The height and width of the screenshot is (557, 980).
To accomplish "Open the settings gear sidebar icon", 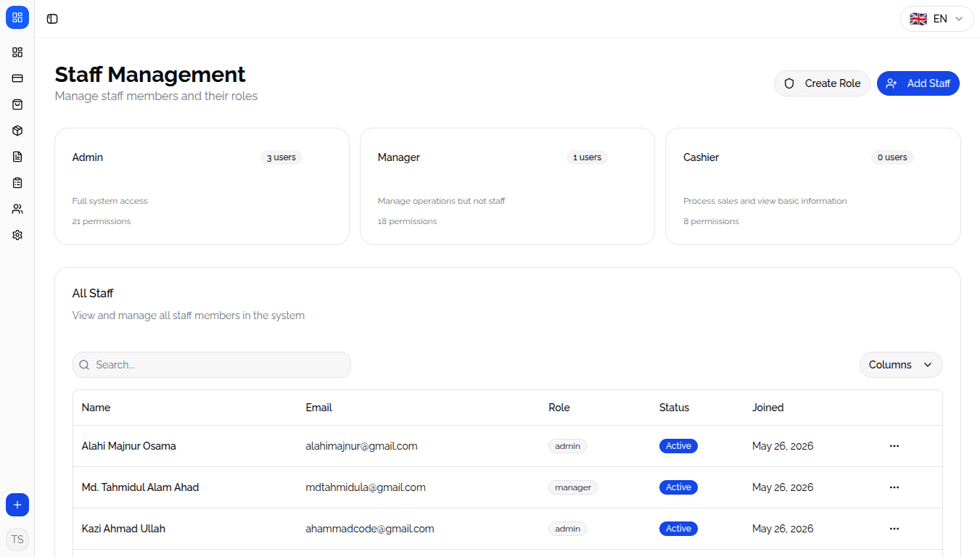I will [17, 235].
